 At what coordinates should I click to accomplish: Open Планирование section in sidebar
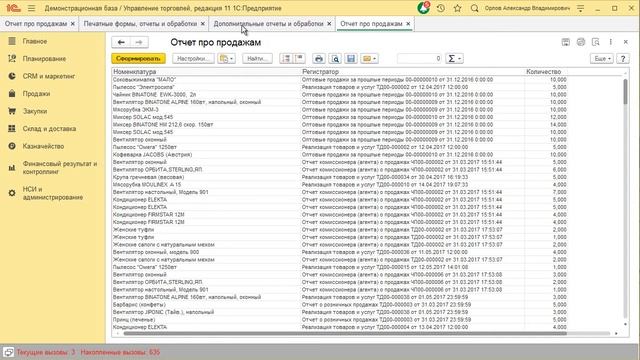(44, 59)
